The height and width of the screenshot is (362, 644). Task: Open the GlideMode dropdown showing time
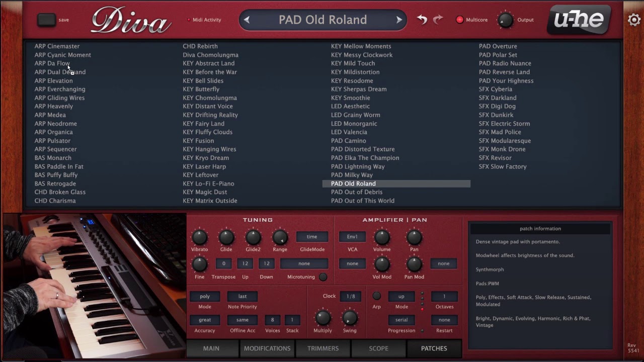(x=312, y=237)
